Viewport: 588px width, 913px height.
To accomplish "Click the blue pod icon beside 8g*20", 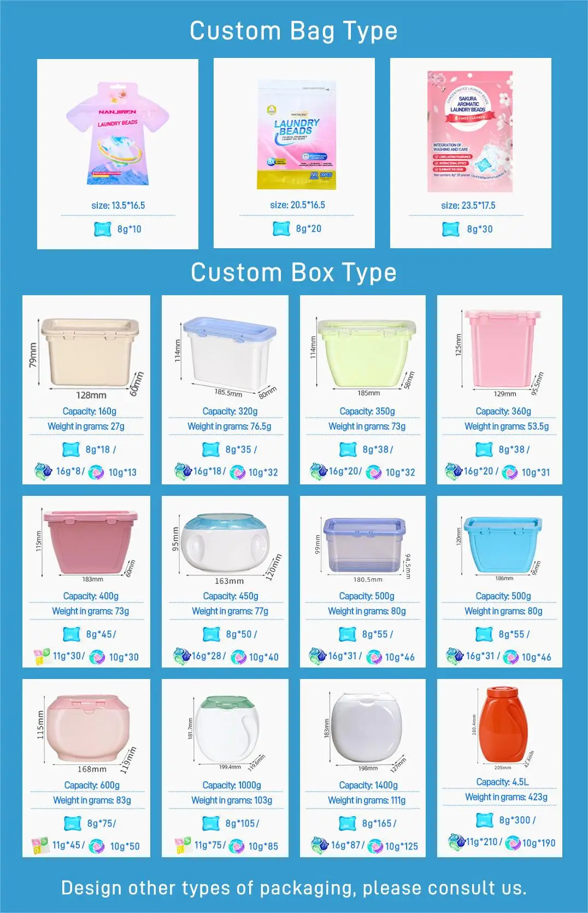I will pos(281,229).
